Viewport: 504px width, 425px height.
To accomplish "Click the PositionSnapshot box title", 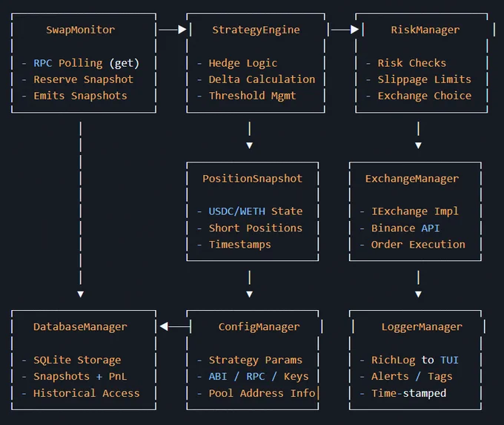I will click(252, 179).
